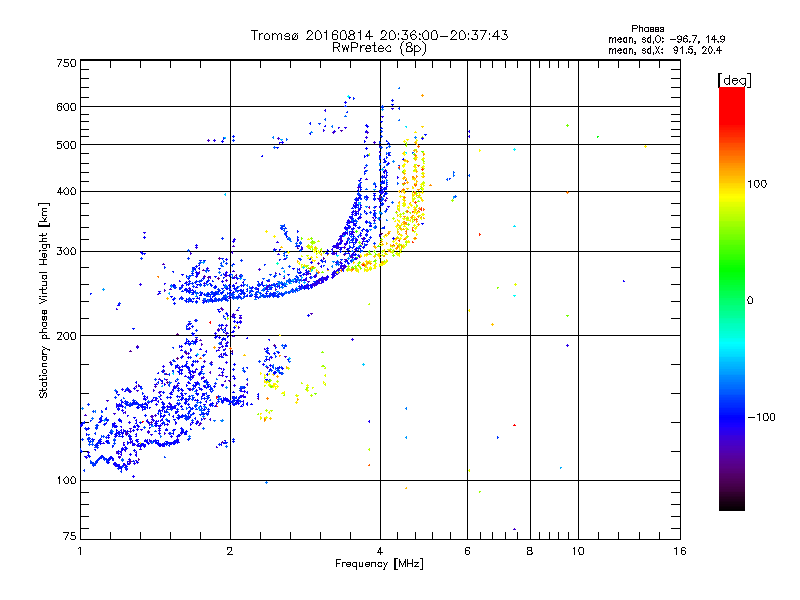Click the 'Frequency [MHz]' axis label
Viewport: 800px width, 600px height.
pyautogui.click(x=379, y=564)
